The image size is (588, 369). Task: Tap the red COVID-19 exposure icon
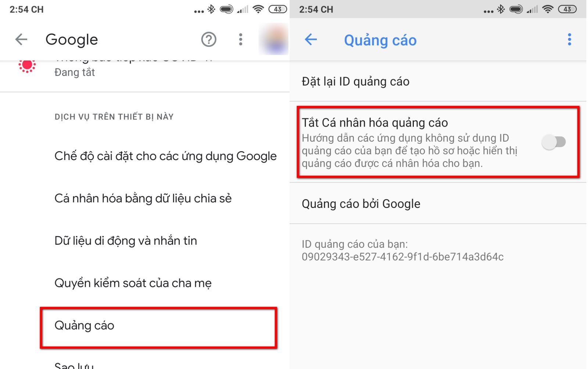(27, 65)
